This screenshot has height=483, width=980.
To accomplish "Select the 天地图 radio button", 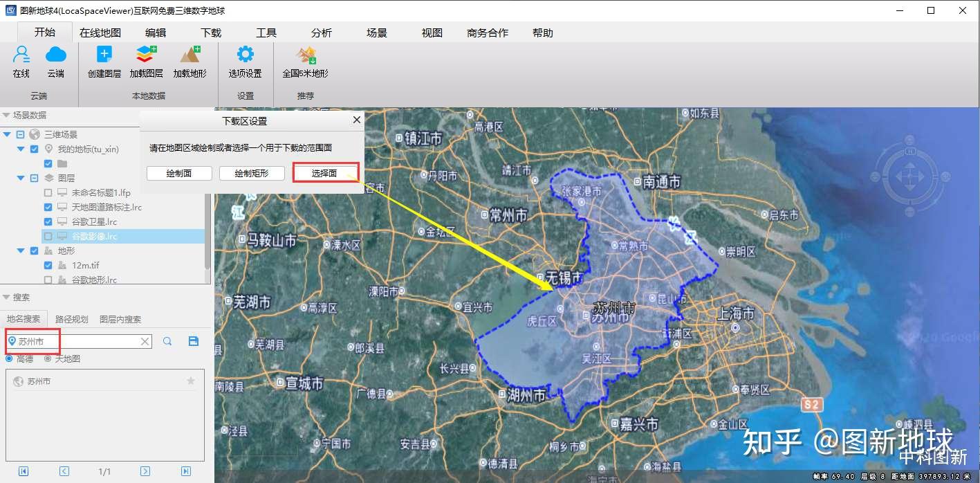I will [48, 358].
